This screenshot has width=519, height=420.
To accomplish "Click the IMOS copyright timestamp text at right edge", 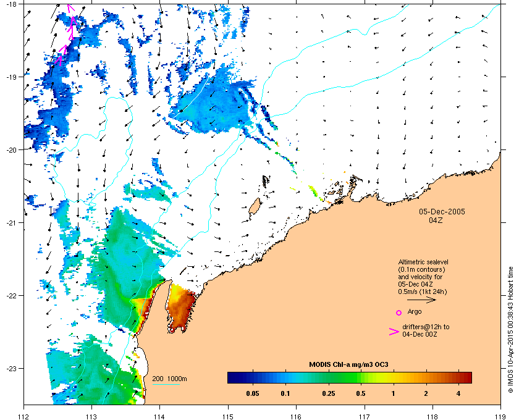I will [x=510, y=331].
